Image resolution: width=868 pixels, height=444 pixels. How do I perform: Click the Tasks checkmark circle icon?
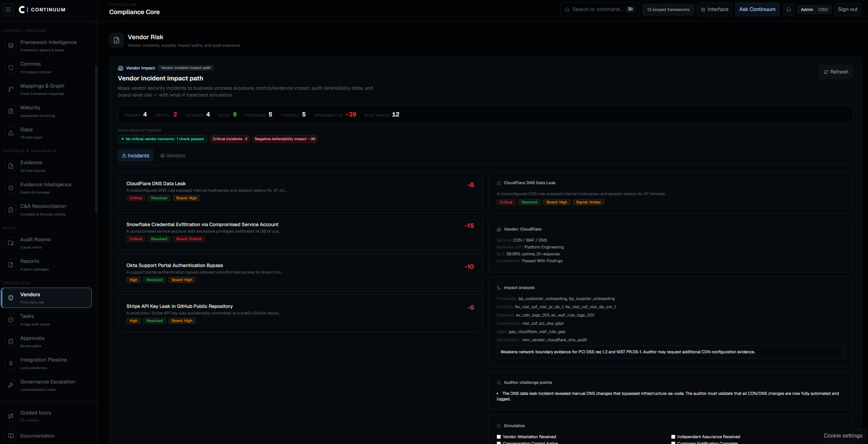(11, 320)
